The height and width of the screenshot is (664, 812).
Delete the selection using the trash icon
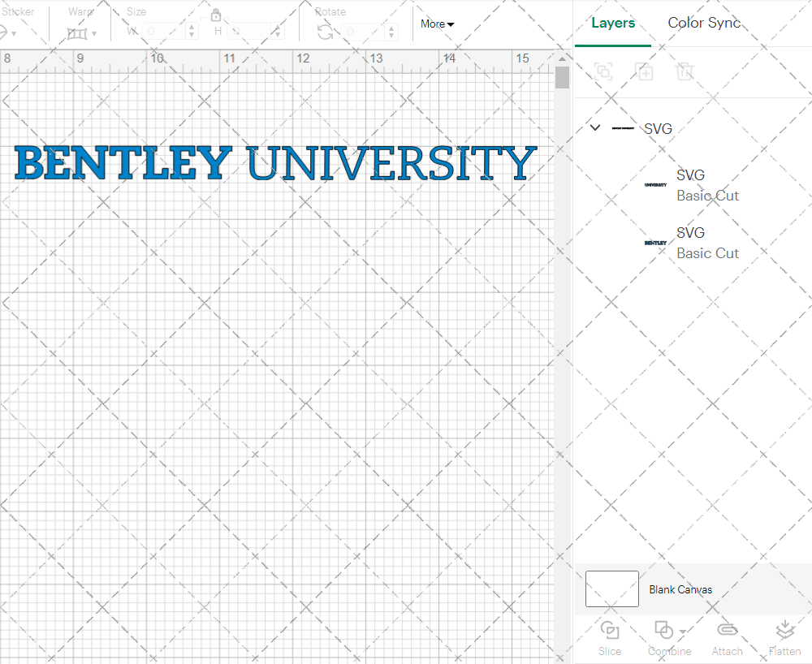685,71
